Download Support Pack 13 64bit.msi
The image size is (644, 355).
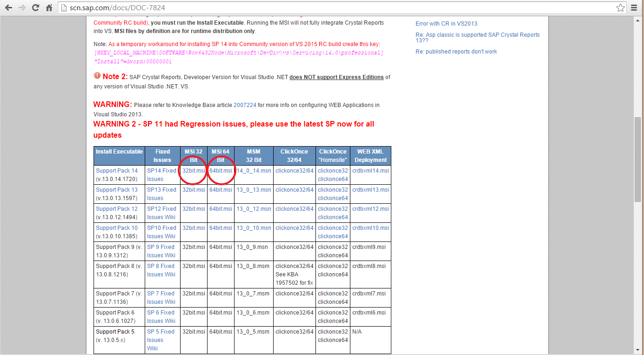coord(221,190)
